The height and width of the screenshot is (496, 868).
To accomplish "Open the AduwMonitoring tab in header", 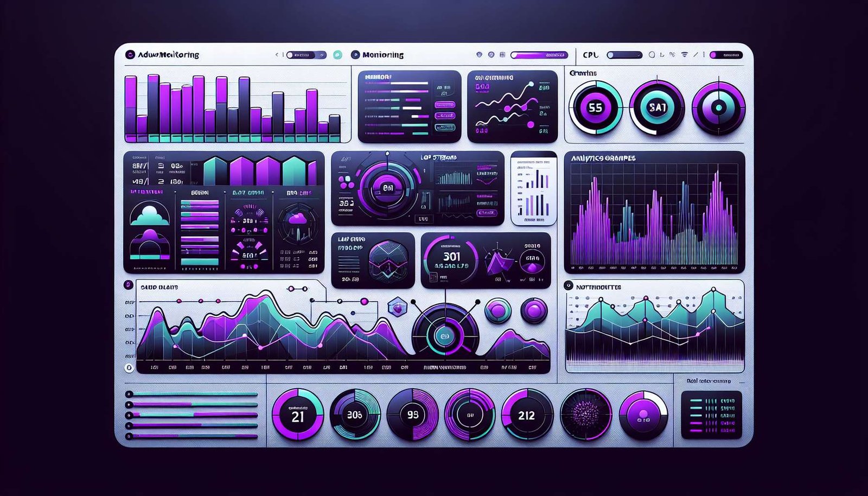I will (x=163, y=55).
